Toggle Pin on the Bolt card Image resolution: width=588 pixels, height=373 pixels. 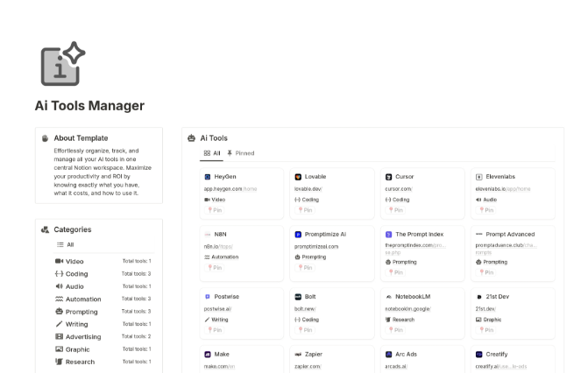tap(305, 330)
